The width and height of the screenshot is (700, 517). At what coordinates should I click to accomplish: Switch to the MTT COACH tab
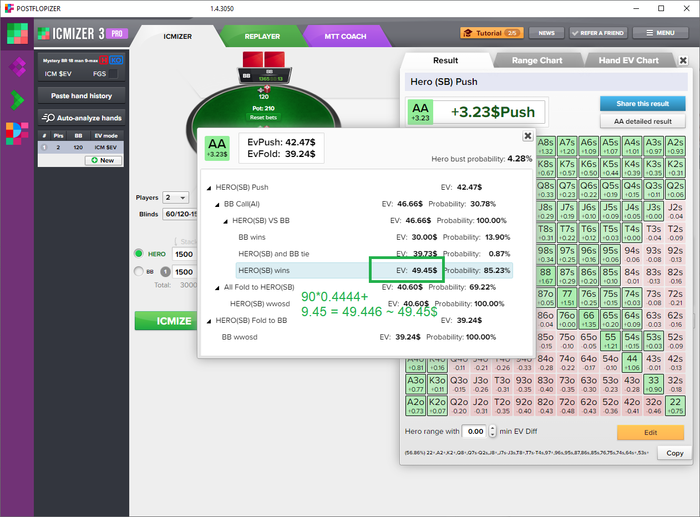tap(345, 36)
